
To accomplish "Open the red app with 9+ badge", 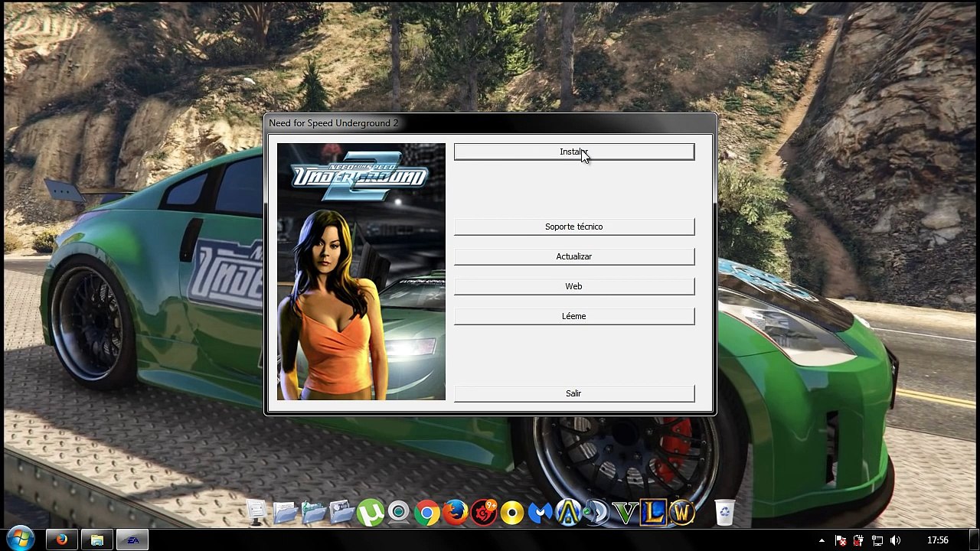I will [484, 512].
